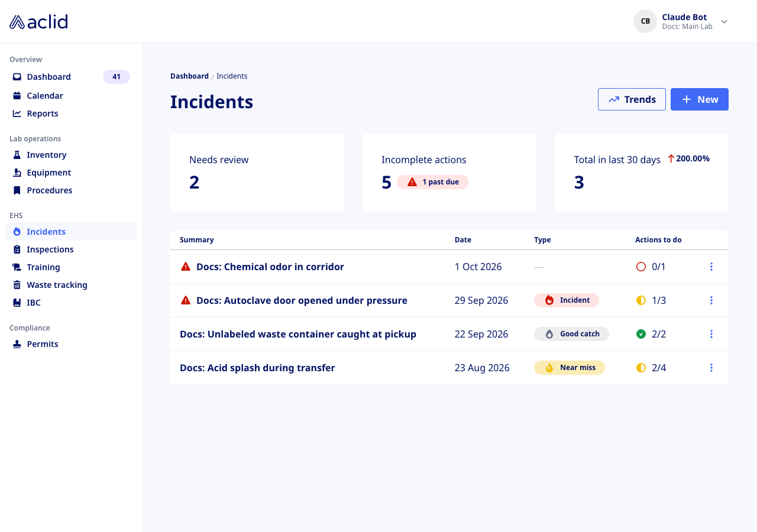
Task: Click the Incidents flame icon in sidebar
Action: coord(17,232)
